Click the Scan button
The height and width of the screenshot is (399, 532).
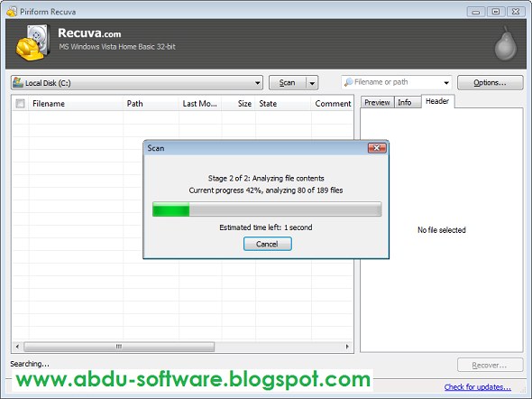click(x=288, y=83)
